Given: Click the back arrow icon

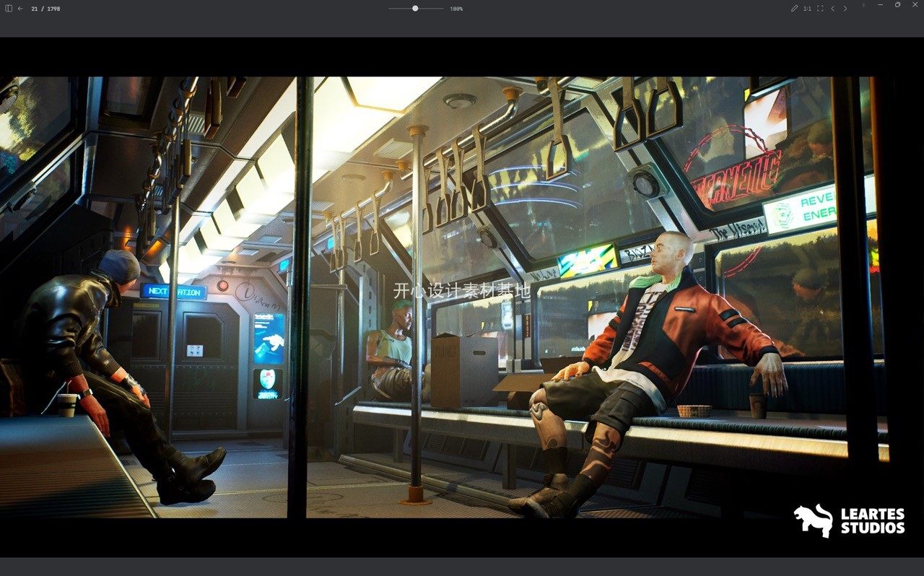Looking at the screenshot, I should coord(20,9).
